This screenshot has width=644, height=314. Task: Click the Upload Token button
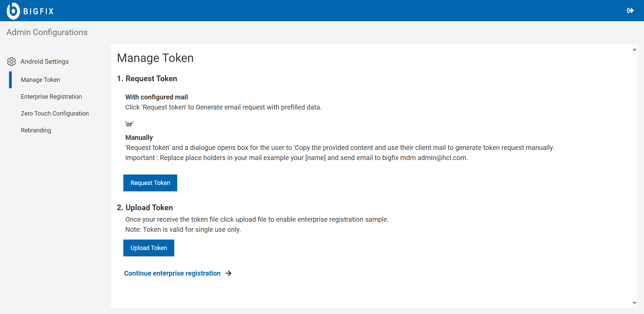[148, 248]
